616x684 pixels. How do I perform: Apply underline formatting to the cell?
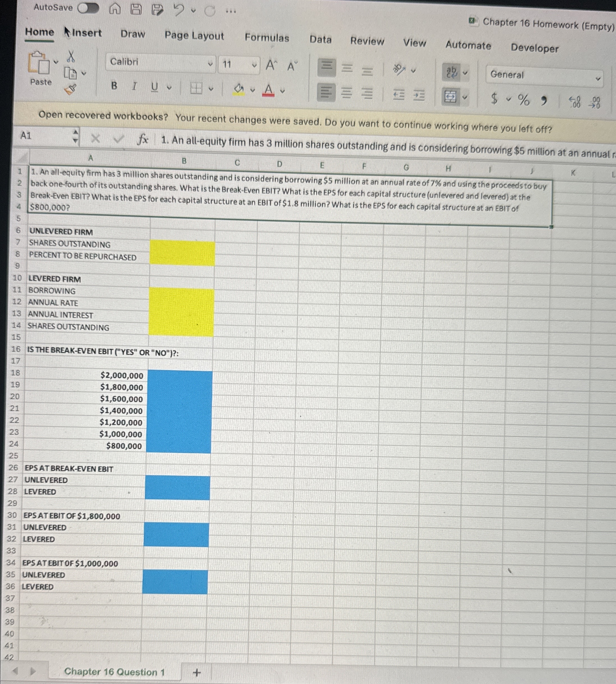[154, 87]
